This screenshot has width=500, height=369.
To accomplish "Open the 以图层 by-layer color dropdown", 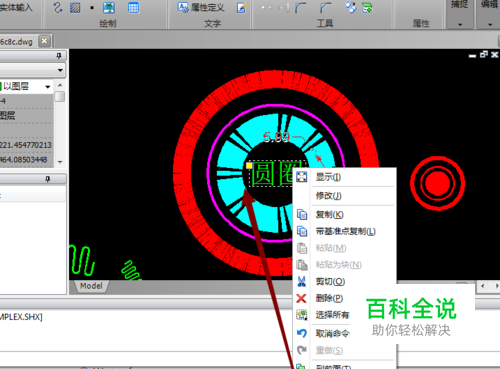I will pyautogui.click(x=48, y=87).
